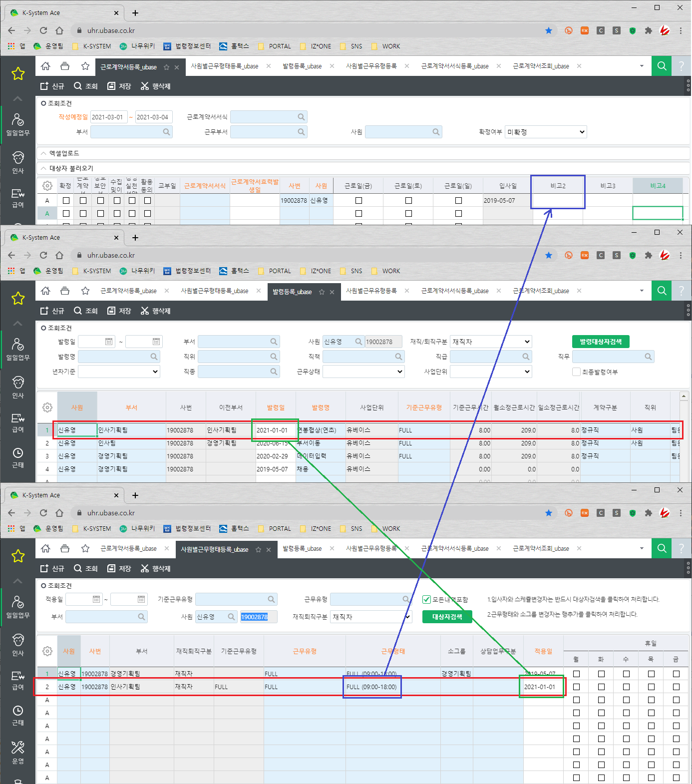Viewport: 692px width, 784px height.
Task: Open 년차기준 dropdown in middle window
Action: click(x=119, y=372)
